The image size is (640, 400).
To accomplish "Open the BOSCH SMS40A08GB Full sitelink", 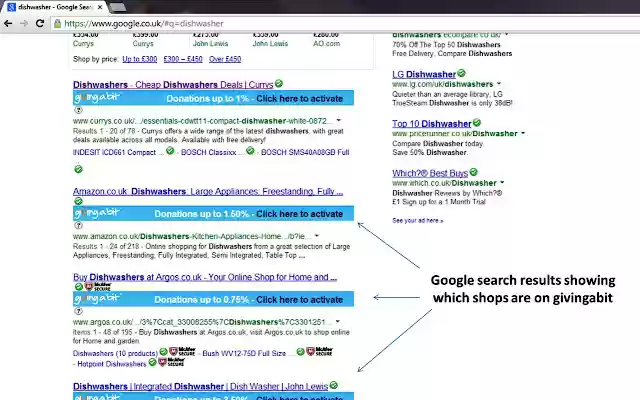I will tap(305, 152).
